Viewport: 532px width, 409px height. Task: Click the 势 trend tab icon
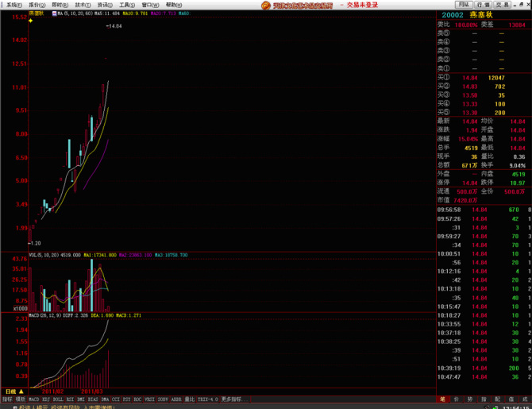(x=469, y=399)
